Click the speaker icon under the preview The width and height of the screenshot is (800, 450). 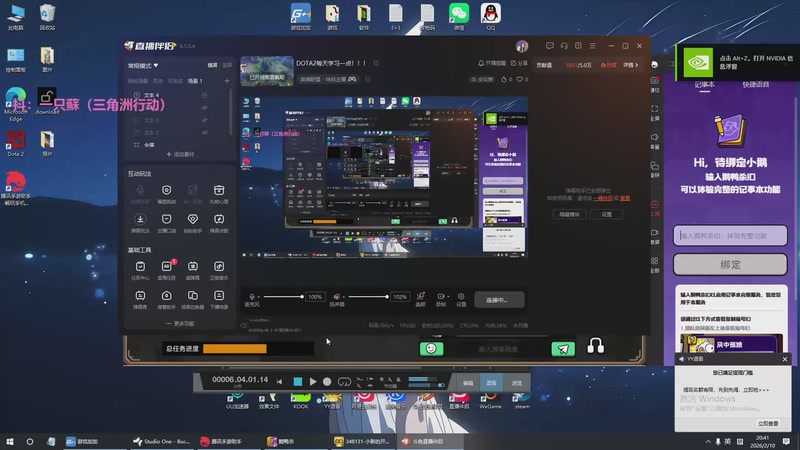coord(337,296)
